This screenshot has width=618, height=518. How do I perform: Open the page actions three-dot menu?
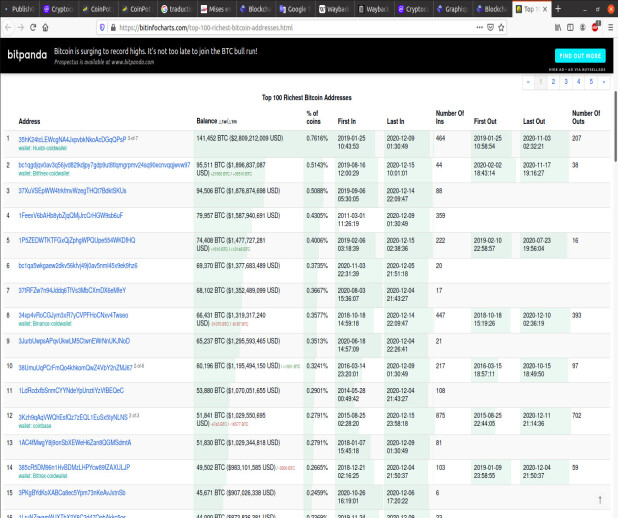coord(479,28)
